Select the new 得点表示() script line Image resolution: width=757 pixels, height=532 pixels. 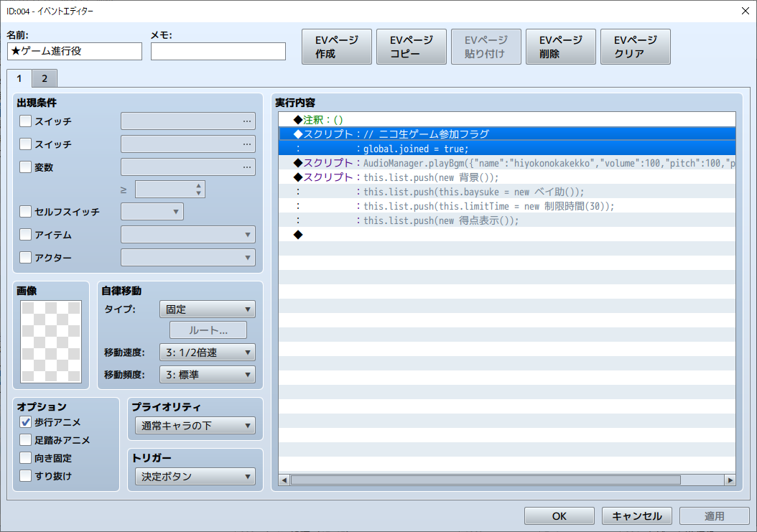tap(507, 220)
